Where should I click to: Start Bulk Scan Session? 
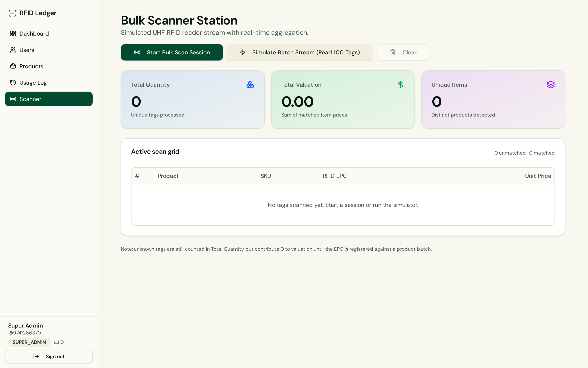[172, 52]
